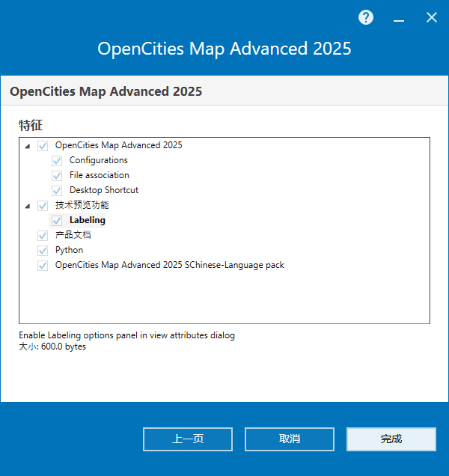Close the installer with the X icon

(x=431, y=17)
